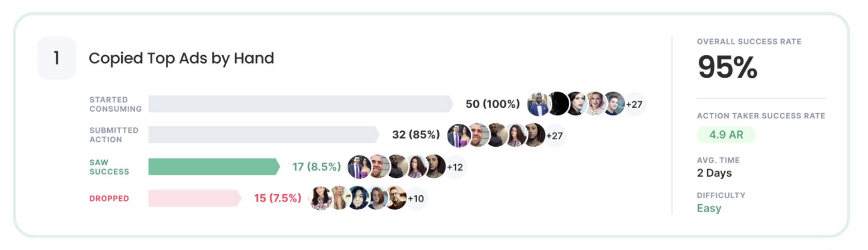Open the +27 overflow badge in Started Consuming row
The width and height of the screenshot is (868, 250).
(635, 104)
